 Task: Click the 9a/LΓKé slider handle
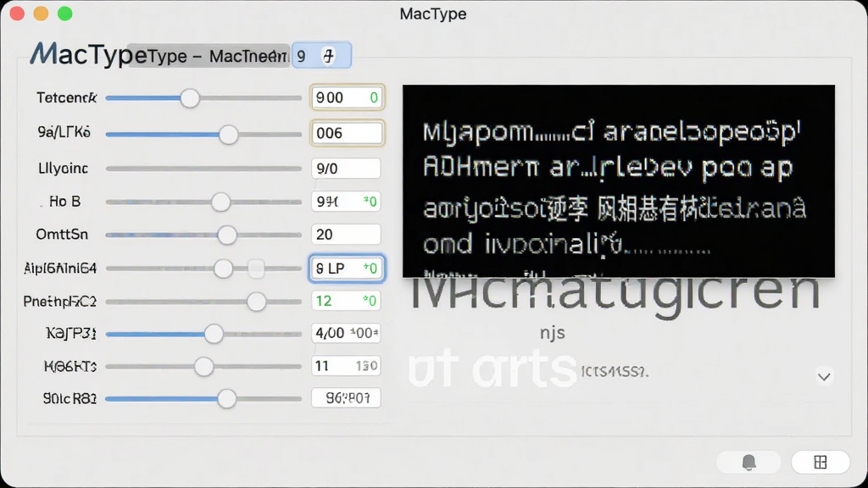tap(228, 135)
